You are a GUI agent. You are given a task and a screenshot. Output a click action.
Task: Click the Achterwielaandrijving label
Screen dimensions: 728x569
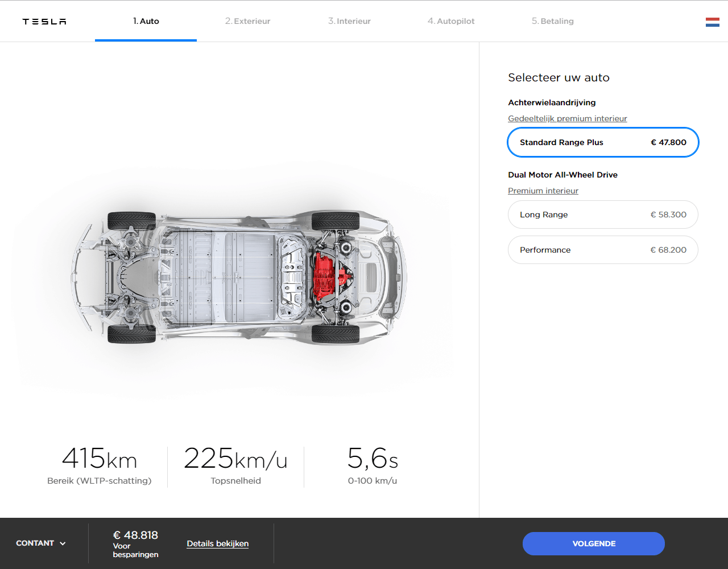[552, 102]
